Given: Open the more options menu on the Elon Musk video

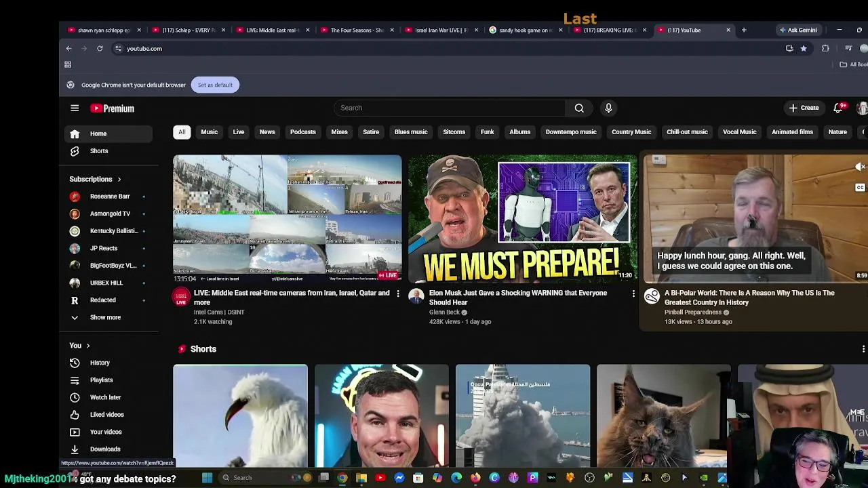Looking at the screenshot, I should tap(633, 293).
